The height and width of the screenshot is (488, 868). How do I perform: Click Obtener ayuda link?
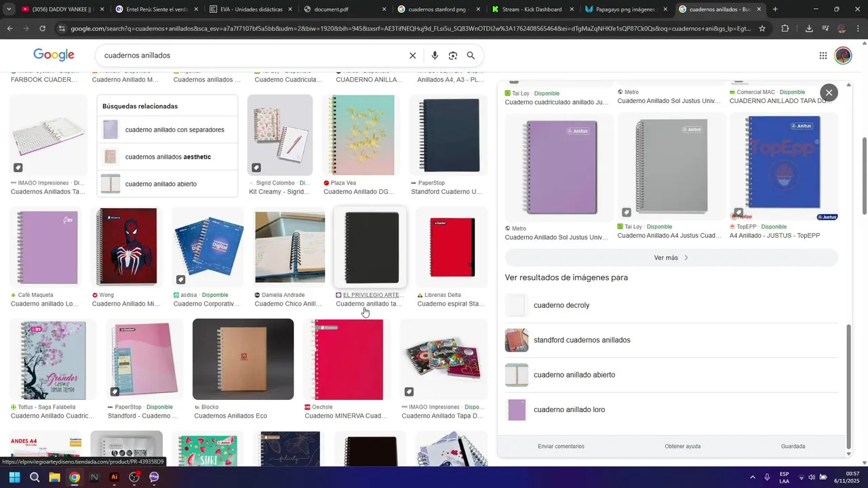(x=682, y=446)
